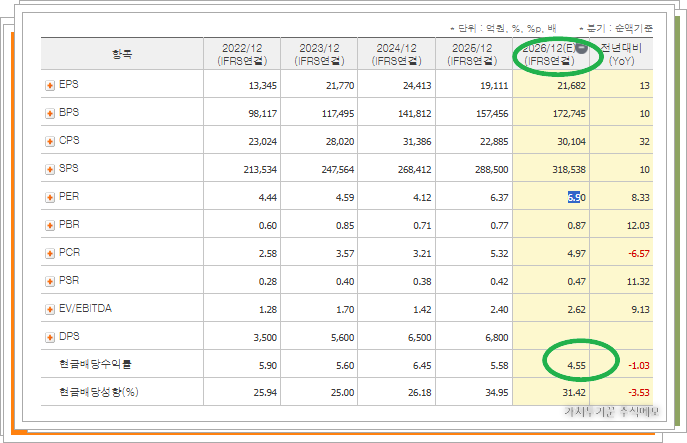Click the 현금배당수익률 estimate 4.55

click(x=577, y=365)
